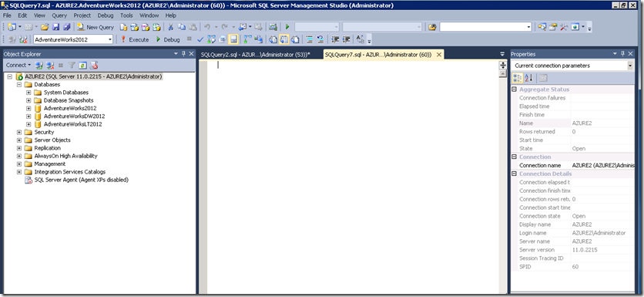Click the Filter funnel icon in Object Explorer

(x=72, y=65)
